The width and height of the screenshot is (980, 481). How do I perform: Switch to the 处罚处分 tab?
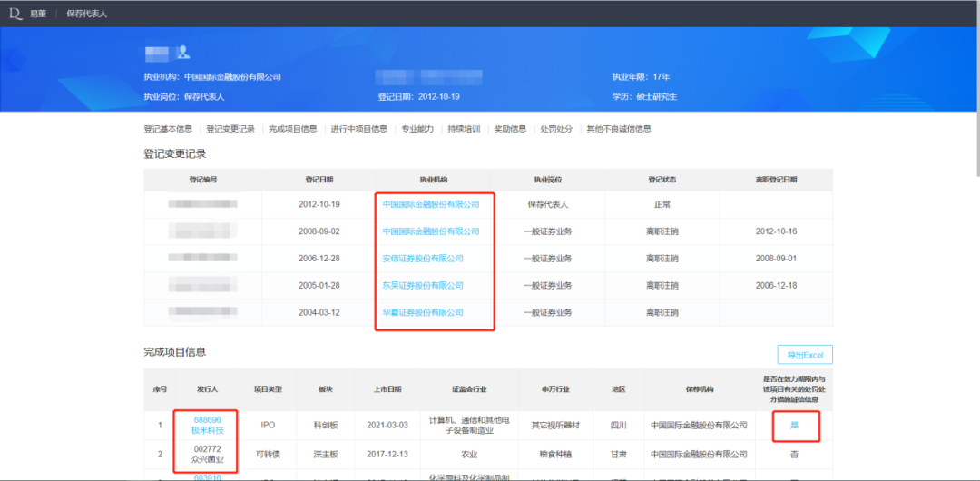556,129
